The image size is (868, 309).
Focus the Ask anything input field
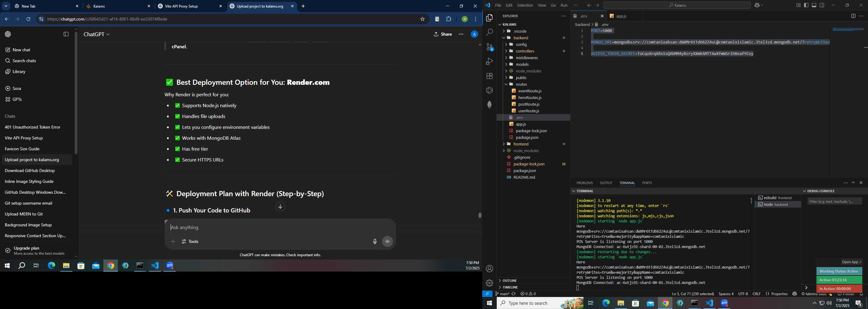point(280,227)
